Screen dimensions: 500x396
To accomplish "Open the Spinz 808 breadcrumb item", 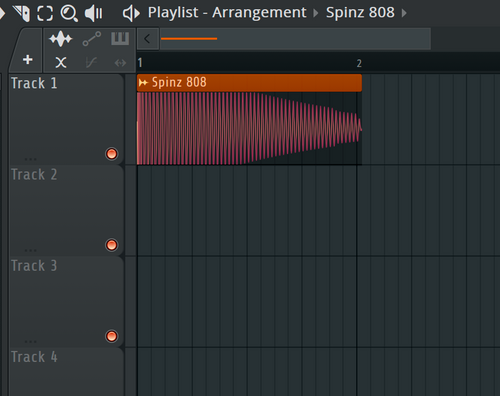I will point(360,13).
